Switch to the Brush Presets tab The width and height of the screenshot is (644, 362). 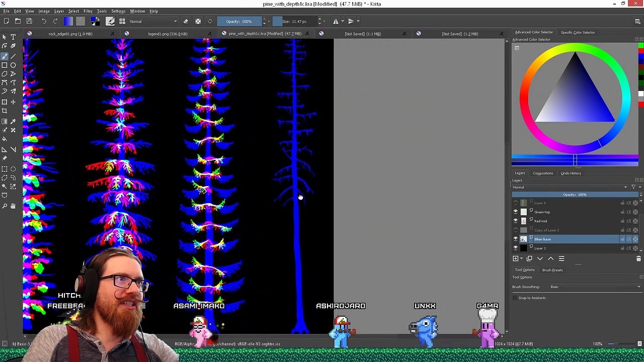tap(552, 270)
